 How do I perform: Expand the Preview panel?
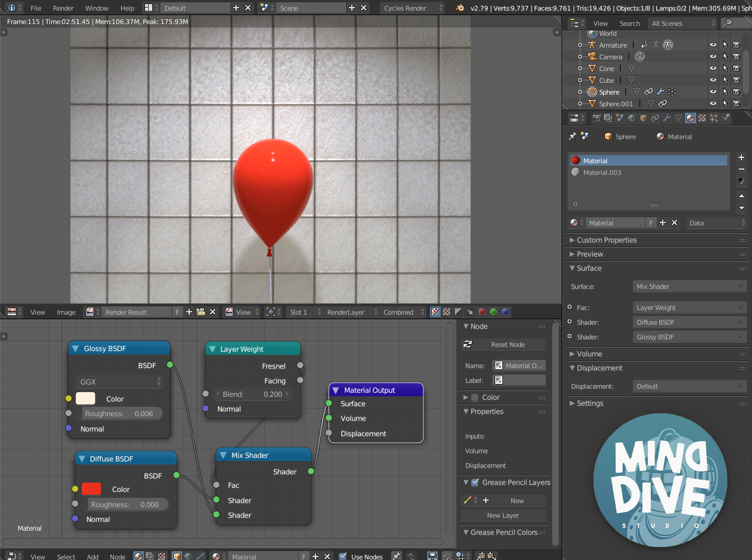tap(590, 254)
